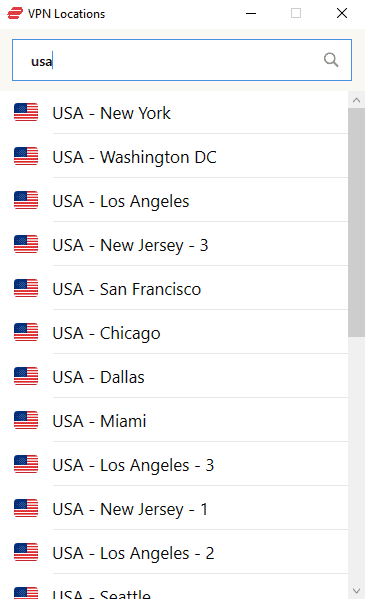Select USA - Los Angeles - 2

[174, 552]
